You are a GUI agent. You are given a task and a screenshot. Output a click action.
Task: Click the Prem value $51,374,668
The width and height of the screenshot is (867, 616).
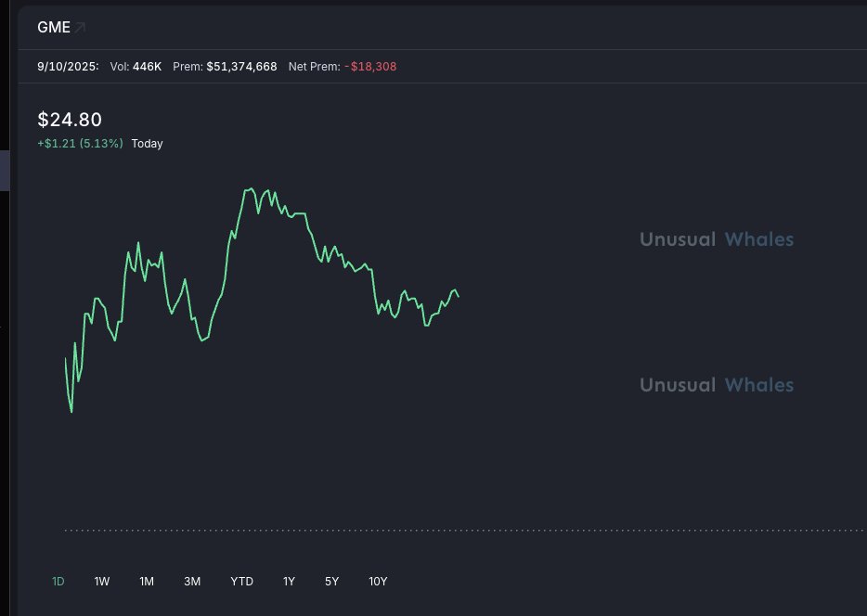(x=241, y=67)
